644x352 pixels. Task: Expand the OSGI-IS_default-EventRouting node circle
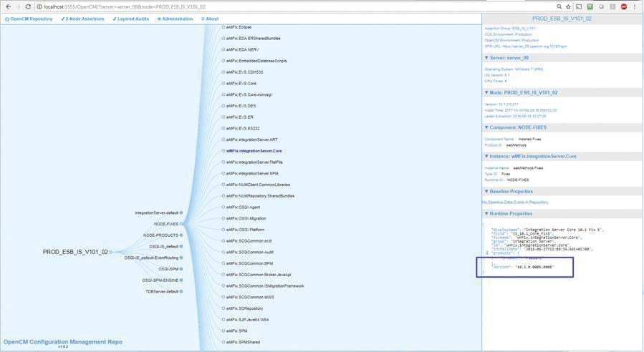tap(181, 258)
